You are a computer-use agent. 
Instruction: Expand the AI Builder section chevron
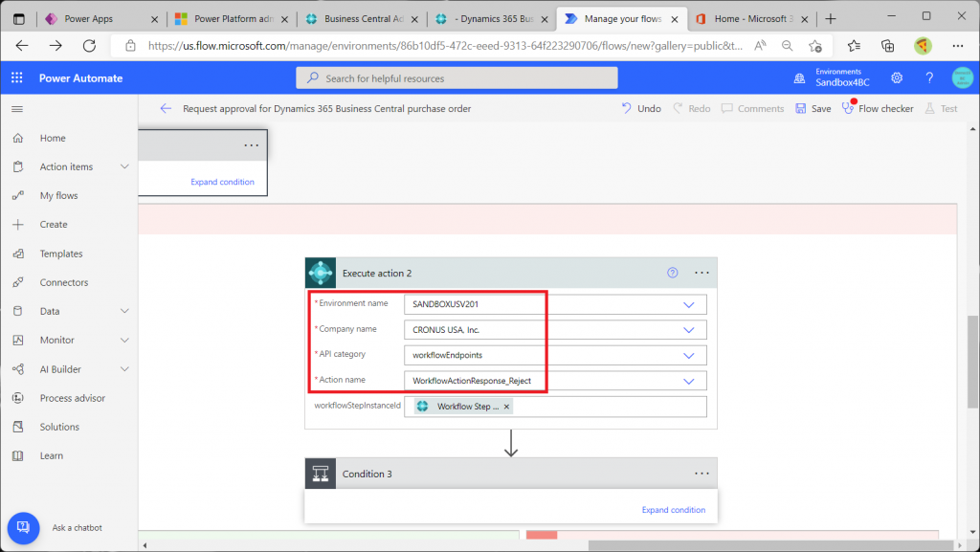124,369
